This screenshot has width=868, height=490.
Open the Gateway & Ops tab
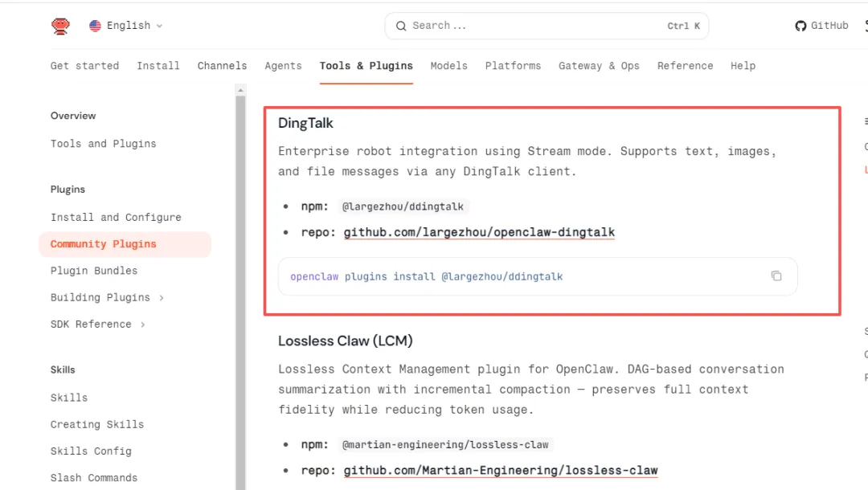pos(599,66)
